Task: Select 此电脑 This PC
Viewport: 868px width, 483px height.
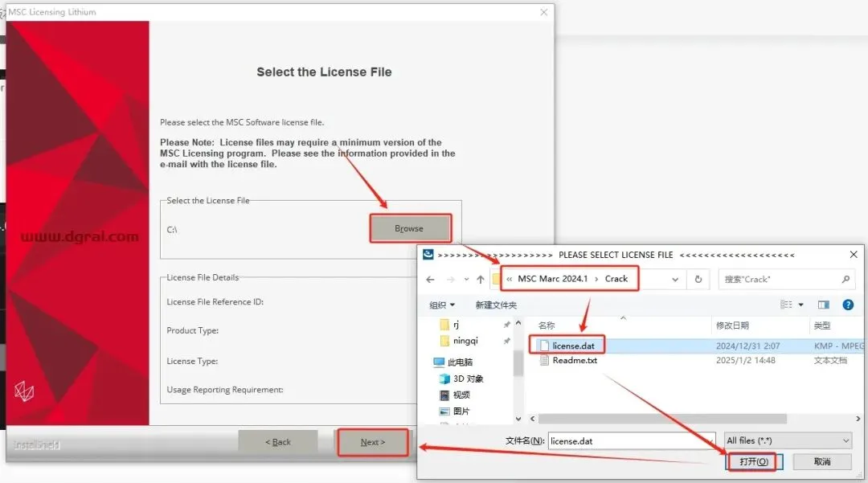Action: 453,362
